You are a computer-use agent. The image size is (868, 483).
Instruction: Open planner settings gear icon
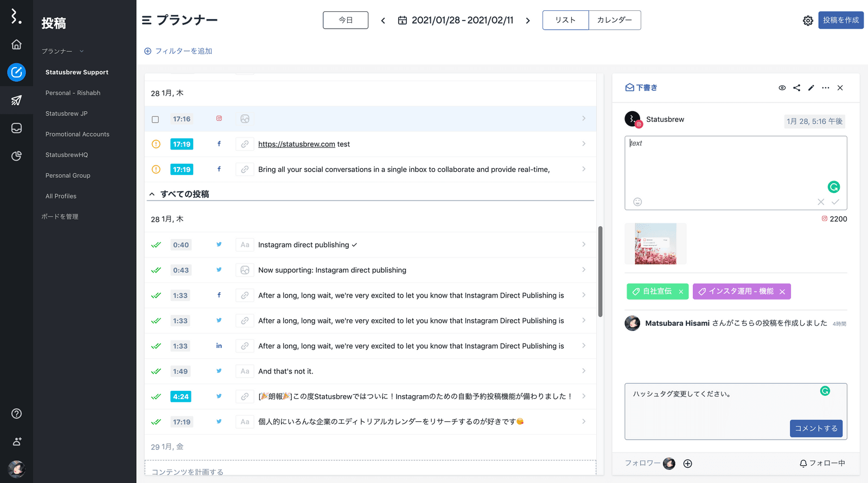(808, 21)
